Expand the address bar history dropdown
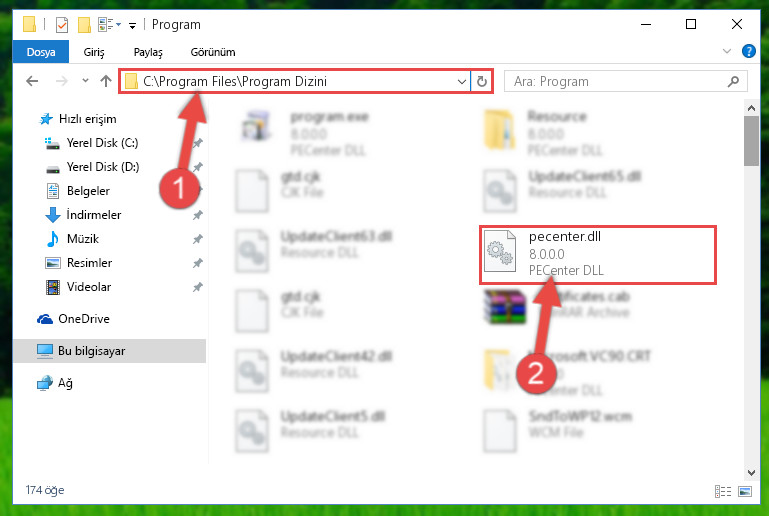Viewport: 769px width, 516px height. [461, 81]
